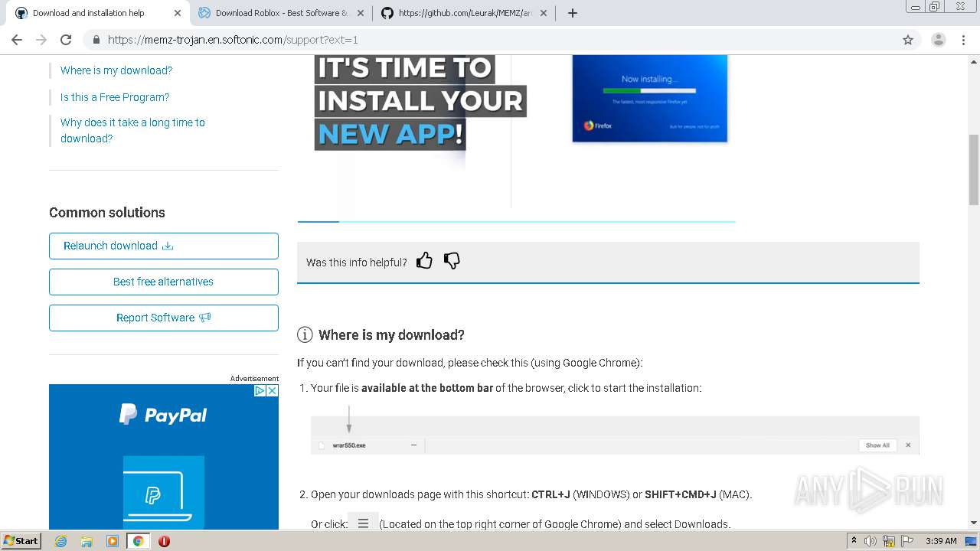This screenshot has height=551, width=980.
Task: Click the red Opera taskbar icon
Action: pos(164,541)
